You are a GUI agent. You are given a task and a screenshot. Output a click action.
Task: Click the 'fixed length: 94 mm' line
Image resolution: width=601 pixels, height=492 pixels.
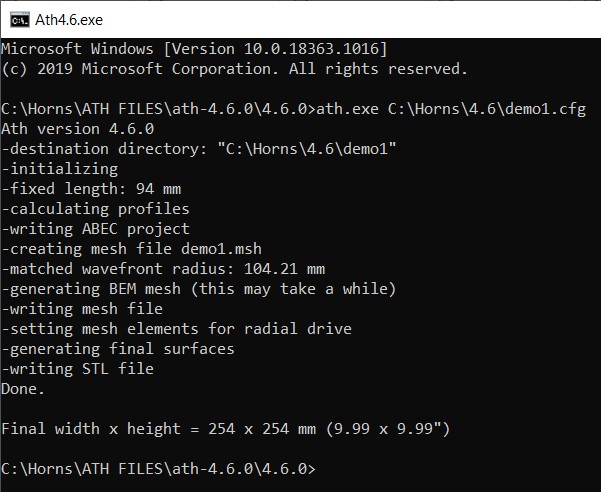[91, 189]
